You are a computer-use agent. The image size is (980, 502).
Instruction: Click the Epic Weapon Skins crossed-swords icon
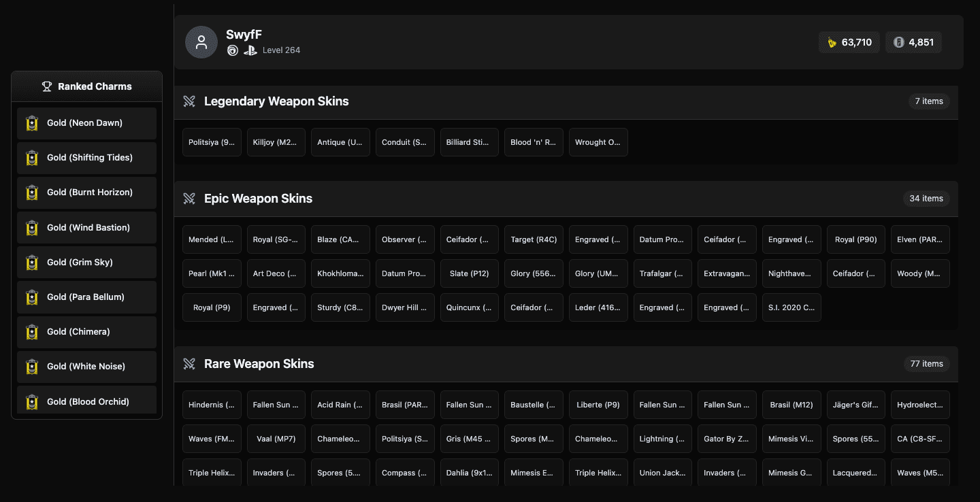189,199
